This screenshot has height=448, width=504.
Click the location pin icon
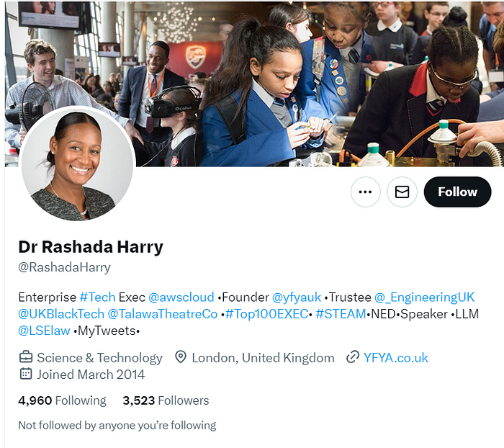coord(181,357)
